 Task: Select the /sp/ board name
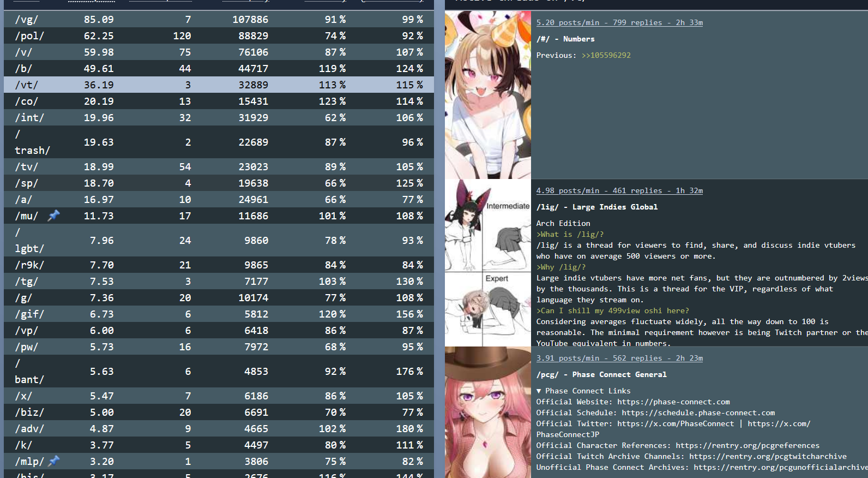(x=27, y=183)
